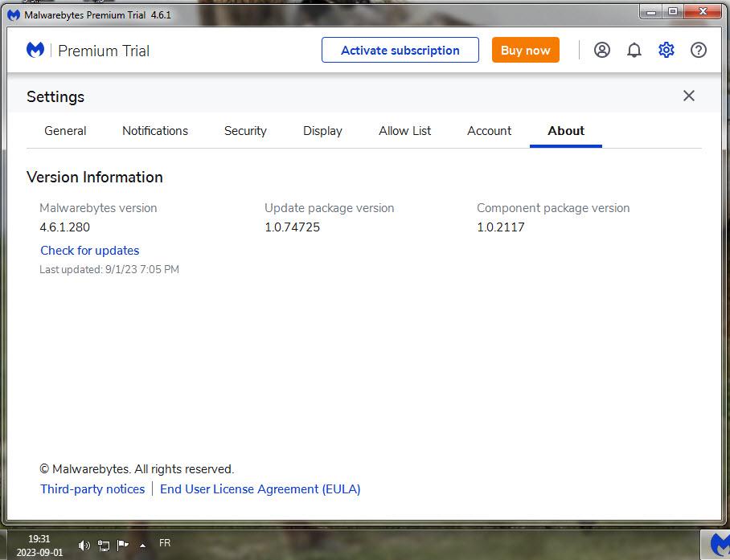The width and height of the screenshot is (730, 560).
Task: Select the Account tab
Action: (490, 131)
